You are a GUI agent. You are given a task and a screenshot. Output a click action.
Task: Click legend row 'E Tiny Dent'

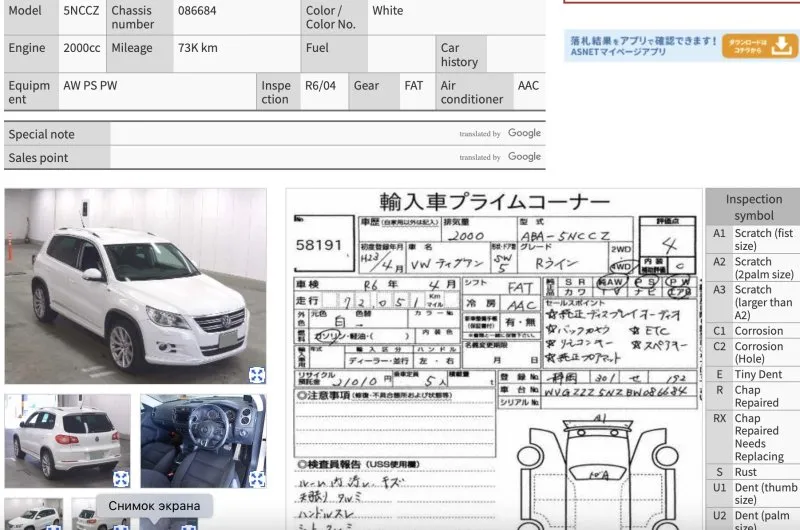753,374
